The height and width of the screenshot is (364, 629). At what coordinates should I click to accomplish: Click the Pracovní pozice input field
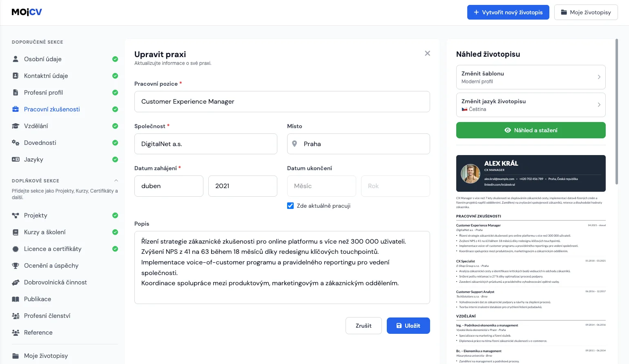click(282, 102)
